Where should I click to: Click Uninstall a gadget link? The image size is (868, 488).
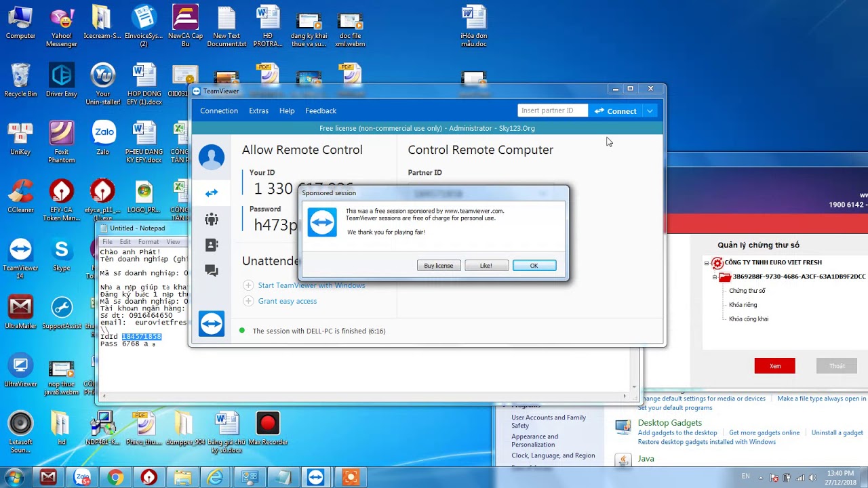pyautogui.click(x=837, y=432)
